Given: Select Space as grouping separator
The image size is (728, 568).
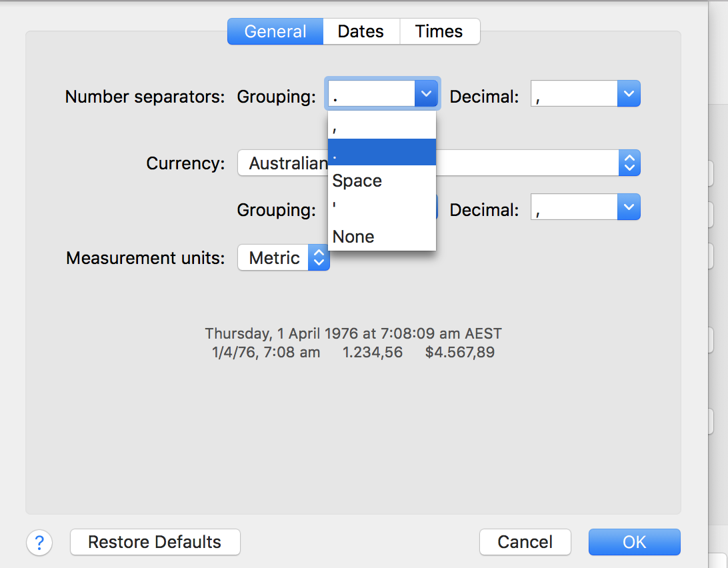Looking at the screenshot, I should pos(381,181).
